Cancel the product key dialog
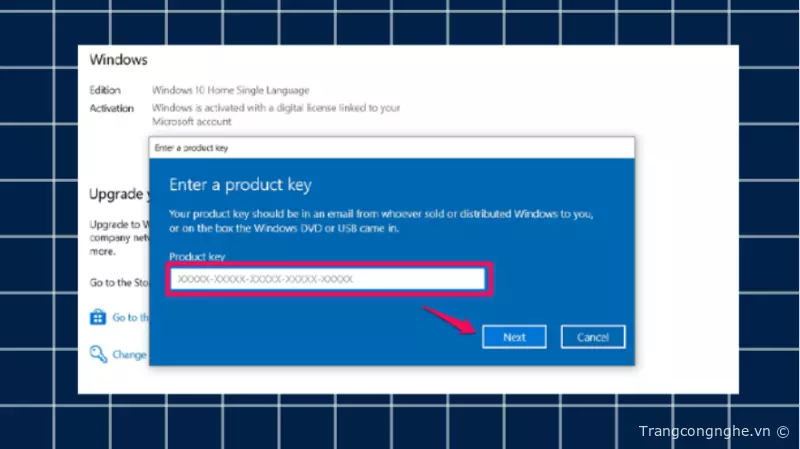Image resolution: width=800 pixels, height=449 pixels. point(592,337)
